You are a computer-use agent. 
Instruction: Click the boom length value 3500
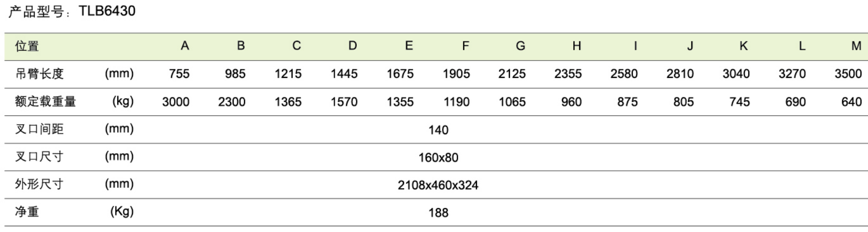pyautogui.click(x=848, y=74)
